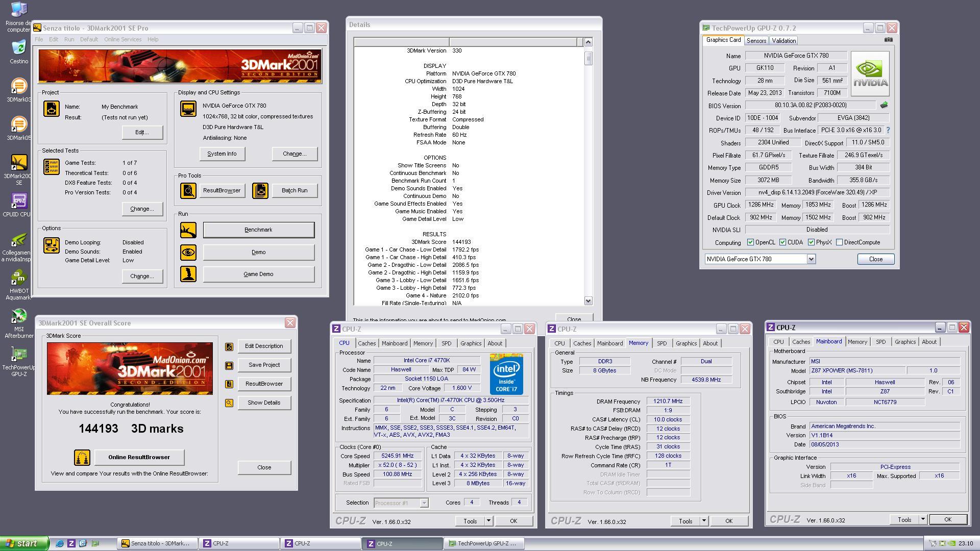The image size is (980, 551).
Task: Open the Caches tab in the CPU-Z CPU window
Action: click(x=366, y=343)
